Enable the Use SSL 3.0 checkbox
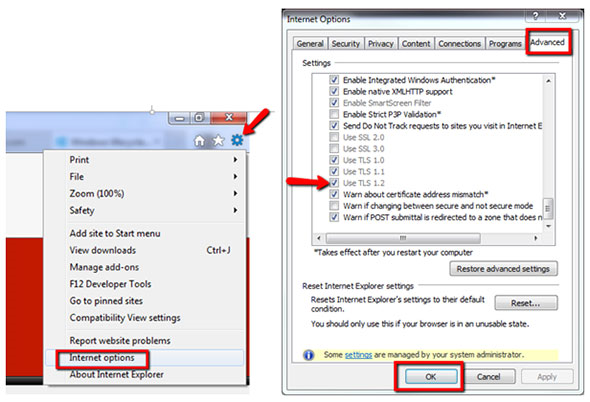Screen dimensions: 590x402 [x=334, y=148]
